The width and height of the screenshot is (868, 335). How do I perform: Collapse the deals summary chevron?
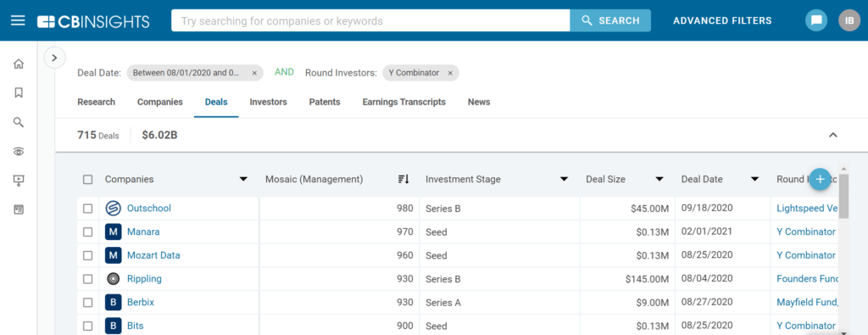point(833,135)
